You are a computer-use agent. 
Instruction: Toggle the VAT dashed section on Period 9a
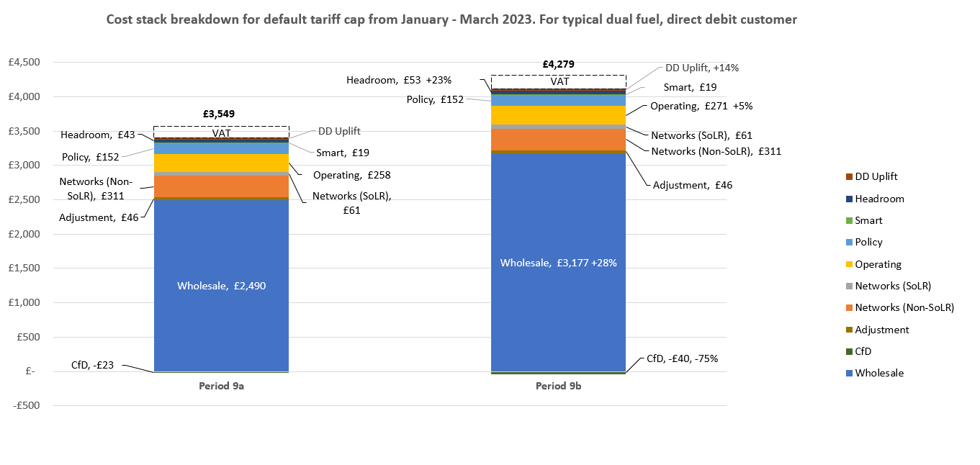point(220,132)
